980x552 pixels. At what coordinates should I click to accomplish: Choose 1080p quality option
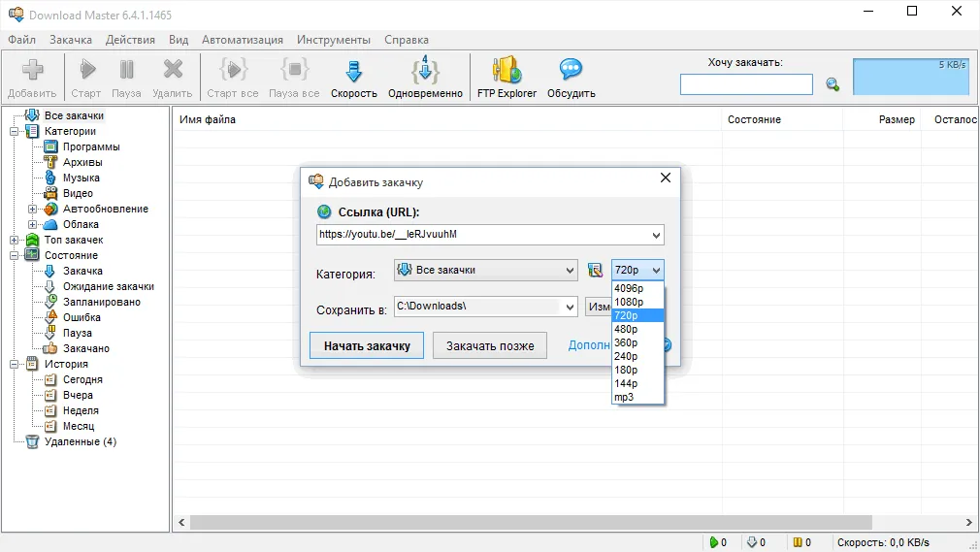(x=637, y=302)
